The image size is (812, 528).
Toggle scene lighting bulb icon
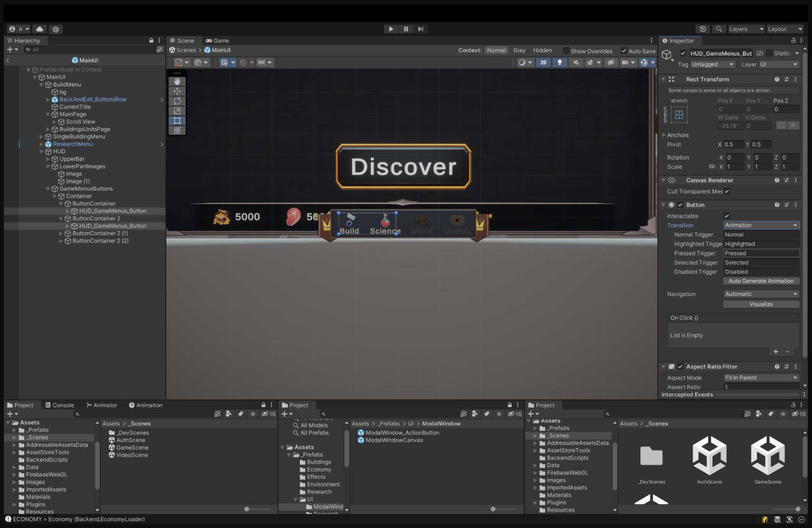pos(559,63)
